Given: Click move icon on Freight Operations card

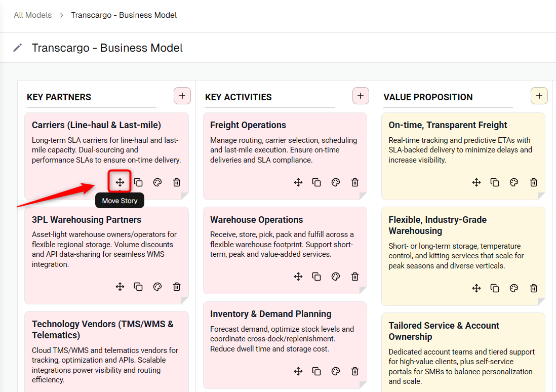Looking at the screenshot, I should pos(298,182).
